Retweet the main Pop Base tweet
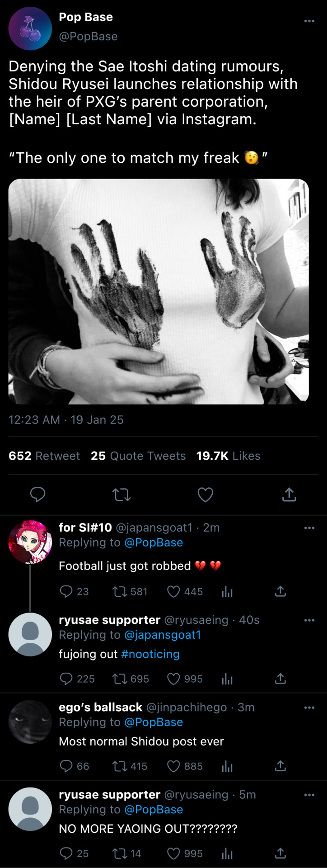The image size is (327, 868). click(x=121, y=495)
